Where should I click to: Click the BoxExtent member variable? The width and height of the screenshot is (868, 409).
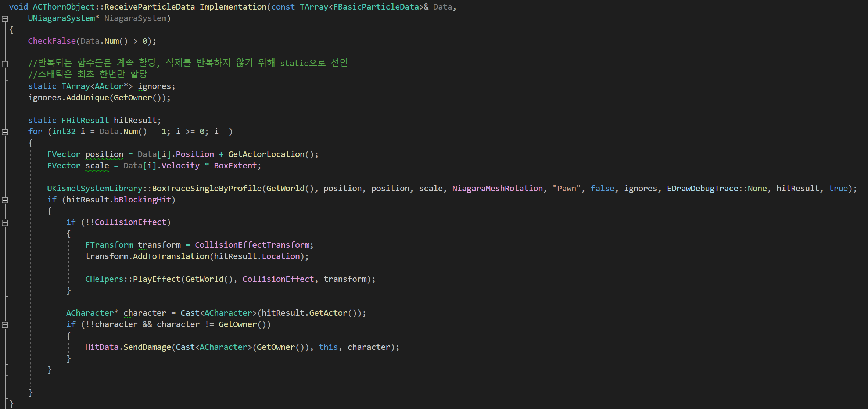click(235, 166)
